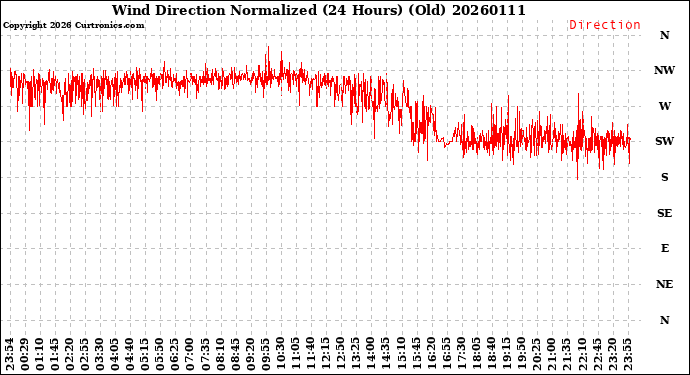
Task: Click the '21:00' time axis label
Action: 552,354
